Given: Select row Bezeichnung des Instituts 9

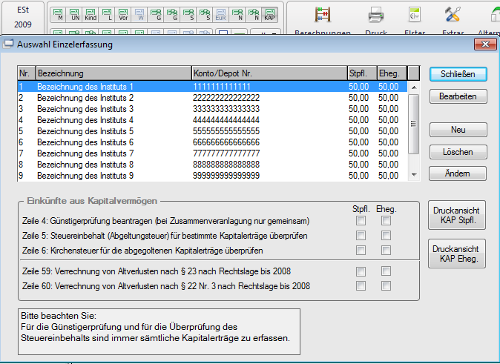Looking at the screenshot, I should point(212,176).
